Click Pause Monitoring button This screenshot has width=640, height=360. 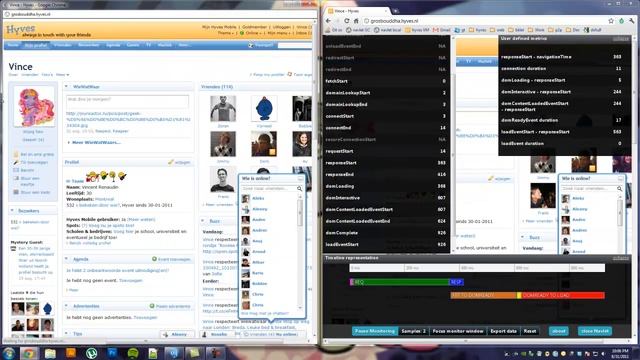point(375,331)
